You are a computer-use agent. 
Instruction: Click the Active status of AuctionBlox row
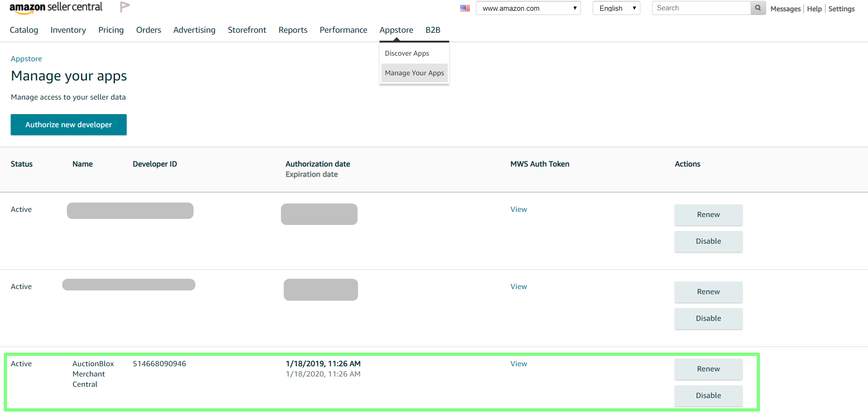pos(22,364)
